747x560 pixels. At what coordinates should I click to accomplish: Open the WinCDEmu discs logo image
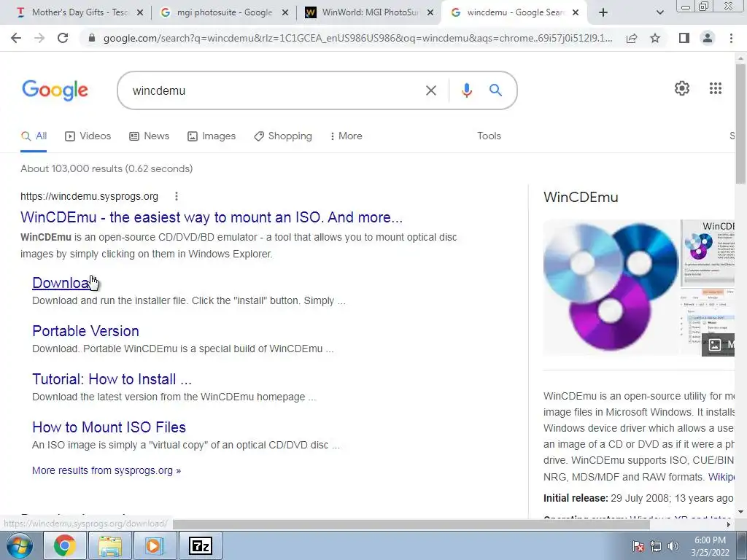point(611,287)
